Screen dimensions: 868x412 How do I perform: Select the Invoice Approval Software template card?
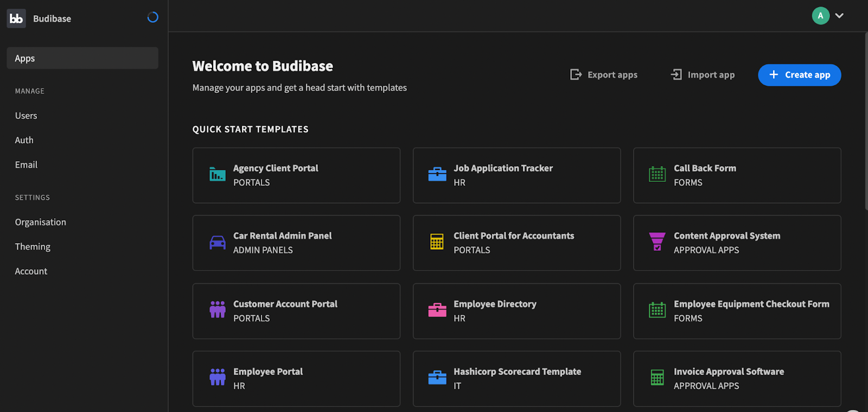[737, 378]
